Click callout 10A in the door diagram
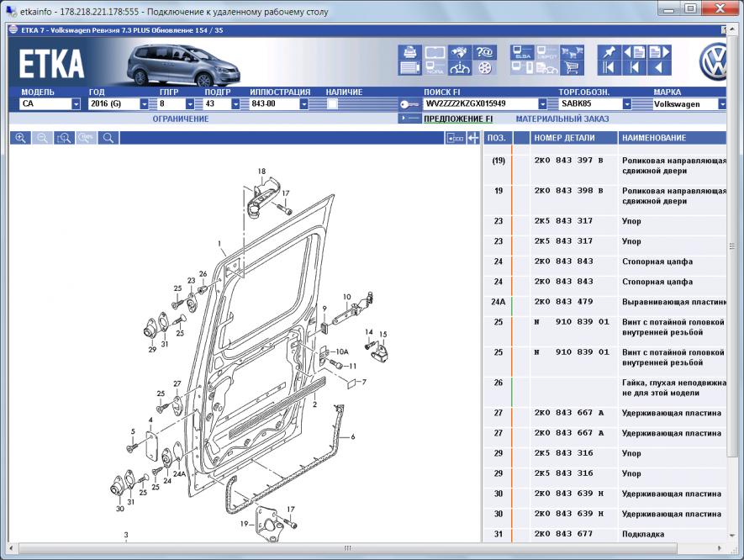The image size is (744, 560). 342,351
